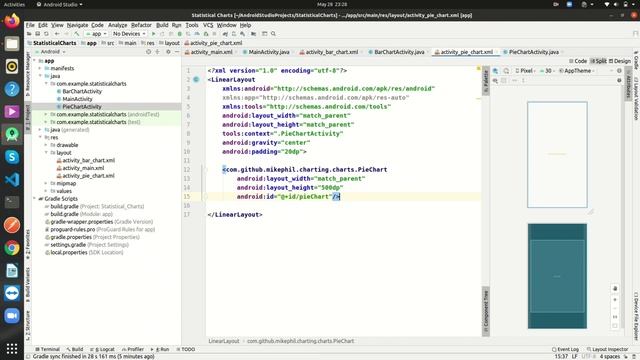This screenshot has height=360, width=640.
Task: Open Skype from the dock
Action: coord(12,157)
